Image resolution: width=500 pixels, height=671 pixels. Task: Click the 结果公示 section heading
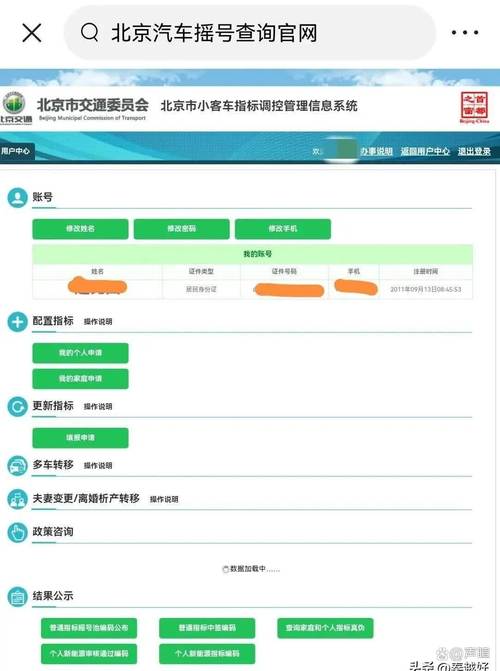coord(53,596)
